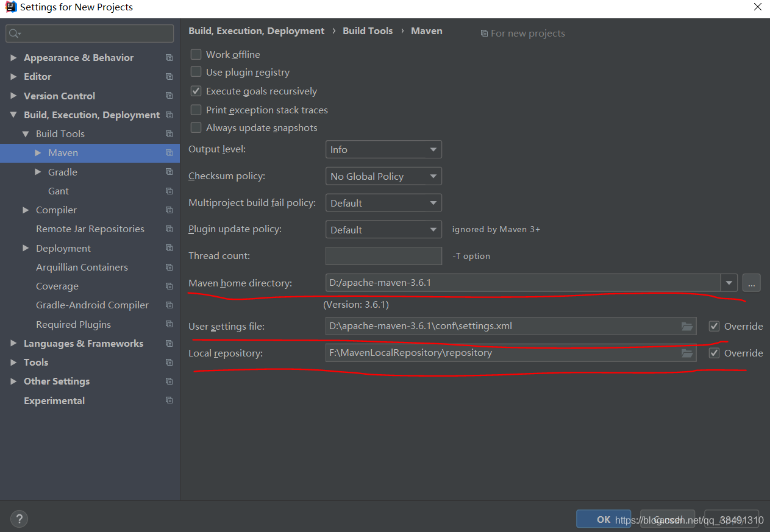Click the settings search field
Viewport: 770px width, 532px height.
coord(90,34)
